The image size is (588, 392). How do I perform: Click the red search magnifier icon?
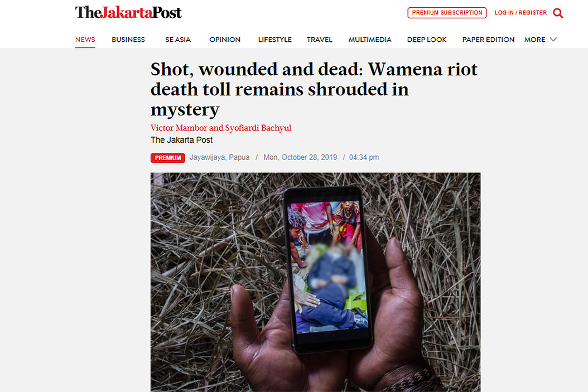point(558,13)
